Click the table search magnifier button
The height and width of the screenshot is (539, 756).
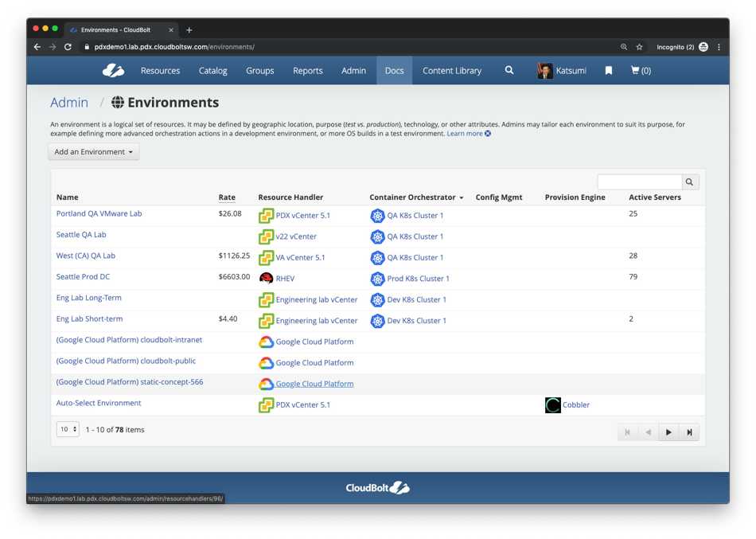pos(689,182)
